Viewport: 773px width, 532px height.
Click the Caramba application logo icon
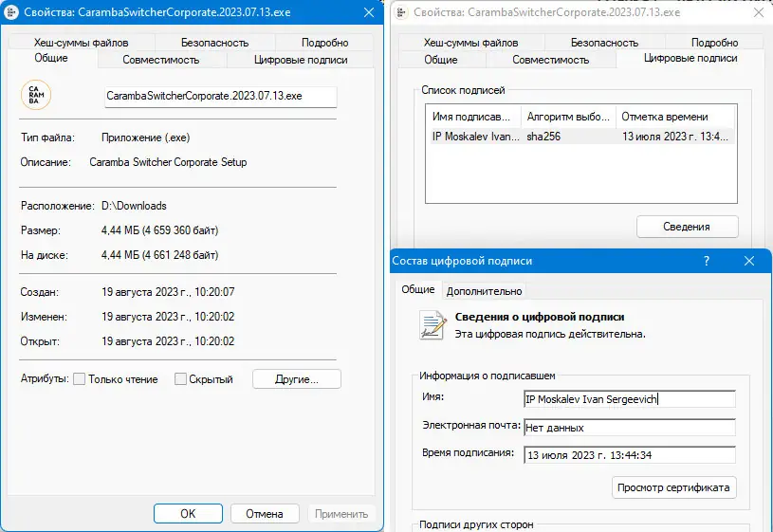tap(36, 95)
